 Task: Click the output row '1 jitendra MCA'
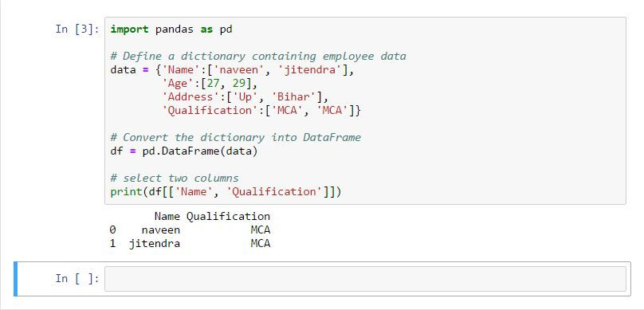tap(190, 244)
